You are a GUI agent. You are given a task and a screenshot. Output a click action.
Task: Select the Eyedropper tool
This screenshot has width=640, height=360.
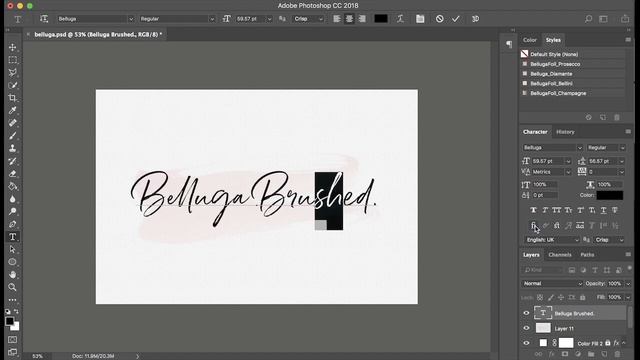13,111
